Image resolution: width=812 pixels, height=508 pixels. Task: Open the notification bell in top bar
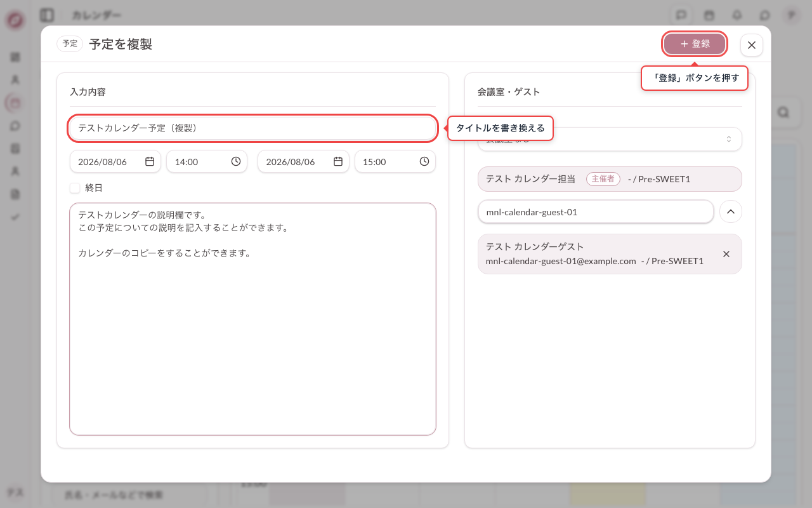[737, 15]
